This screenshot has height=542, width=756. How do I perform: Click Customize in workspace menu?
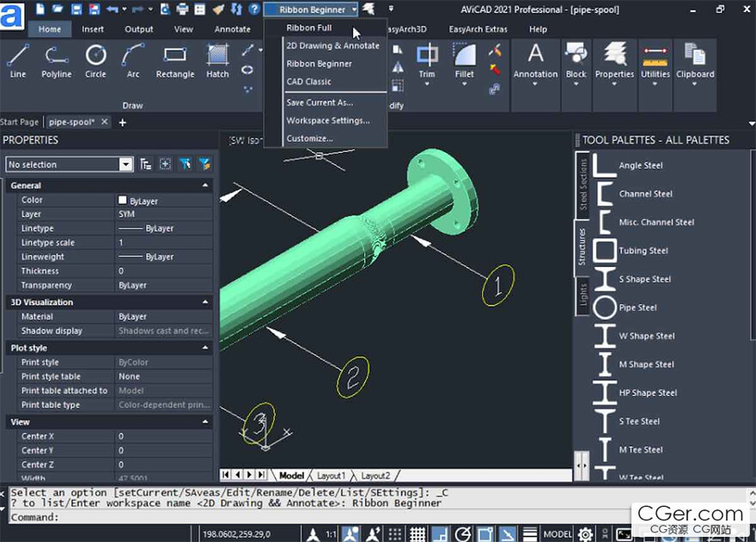click(309, 138)
